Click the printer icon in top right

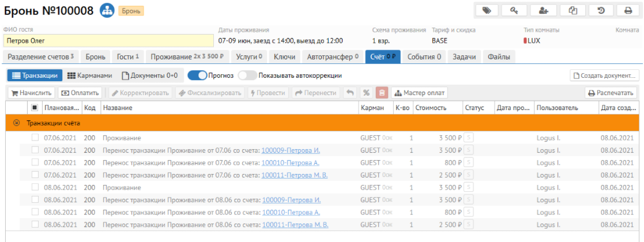coord(628,10)
